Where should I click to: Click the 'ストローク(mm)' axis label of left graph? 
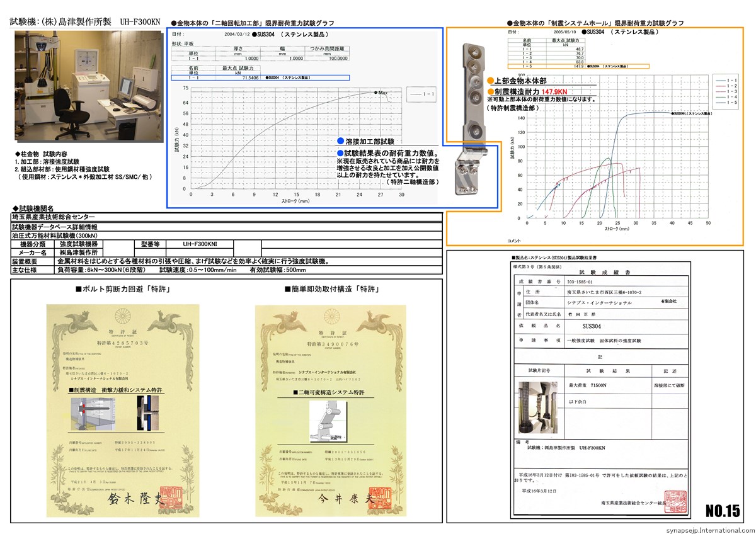click(295, 201)
